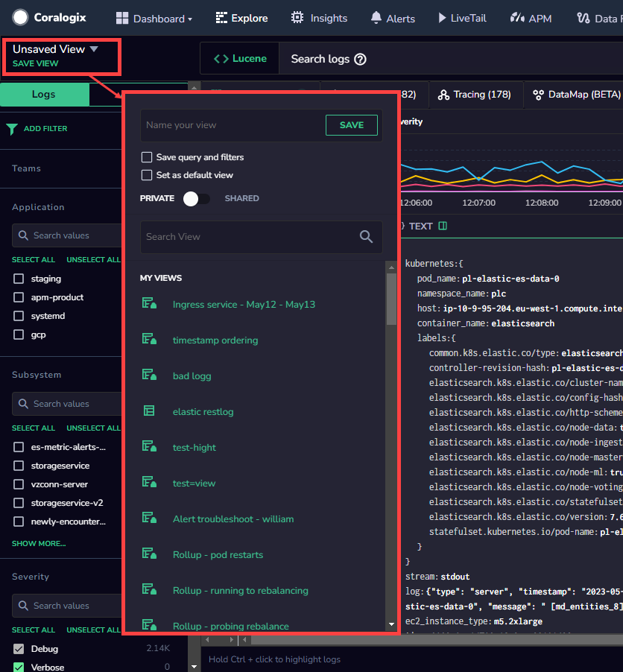Open the Dashboard menu
Image resolution: width=623 pixels, height=672 pixels.
[154, 19]
